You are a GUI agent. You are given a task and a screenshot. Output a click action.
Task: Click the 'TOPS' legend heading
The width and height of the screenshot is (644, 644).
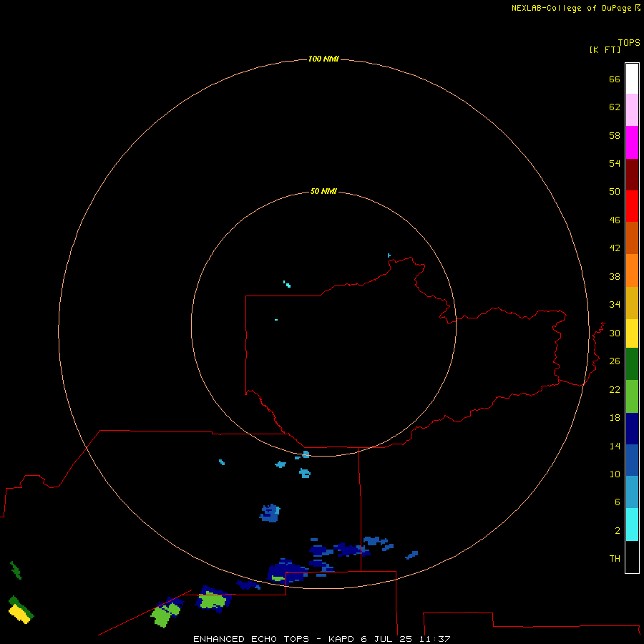[x=629, y=42]
